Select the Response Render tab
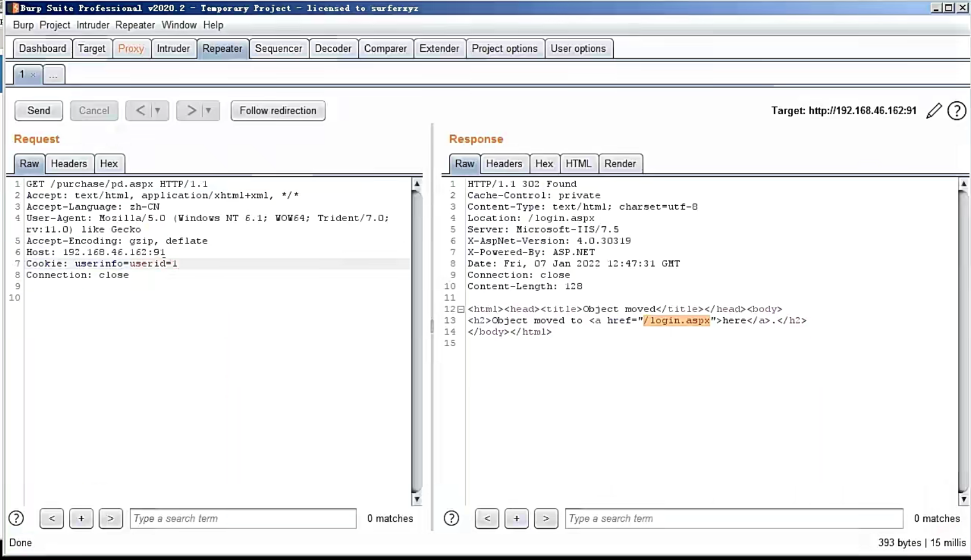This screenshot has width=971, height=560. tap(620, 164)
